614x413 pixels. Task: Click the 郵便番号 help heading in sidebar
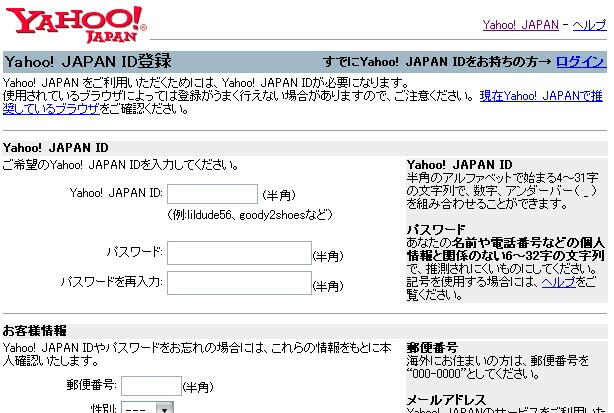click(432, 347)
